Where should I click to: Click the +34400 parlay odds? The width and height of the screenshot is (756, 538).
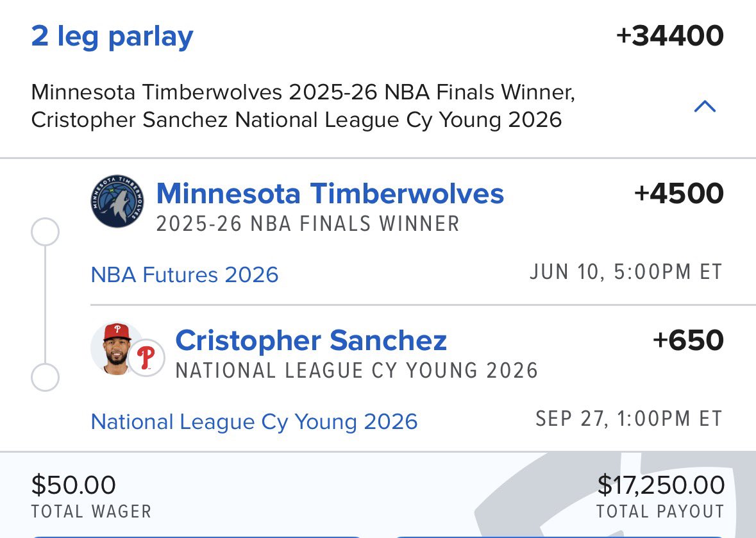(669, 37)
